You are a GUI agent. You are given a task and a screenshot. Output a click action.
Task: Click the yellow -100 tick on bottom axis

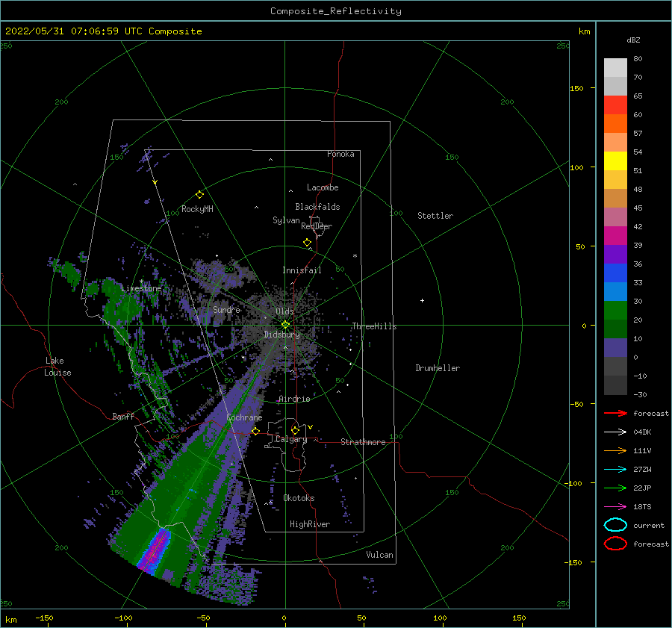coord(123,618)
